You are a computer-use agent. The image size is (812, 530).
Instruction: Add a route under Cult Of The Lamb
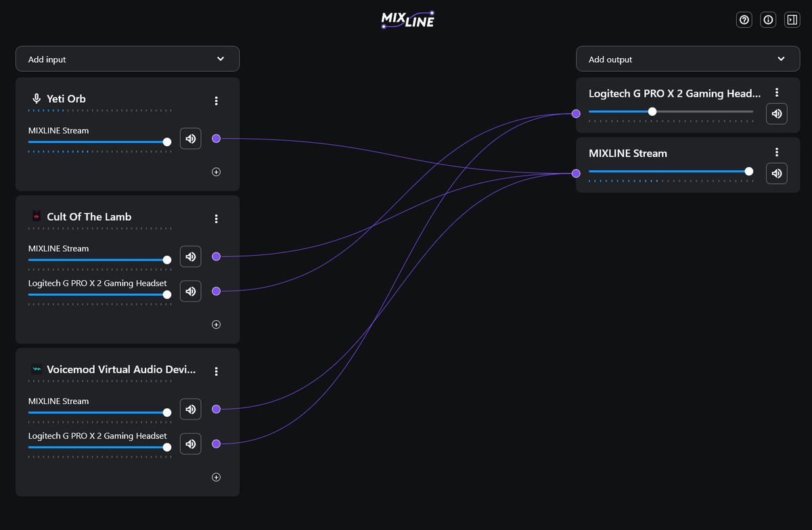pos(217,324)
